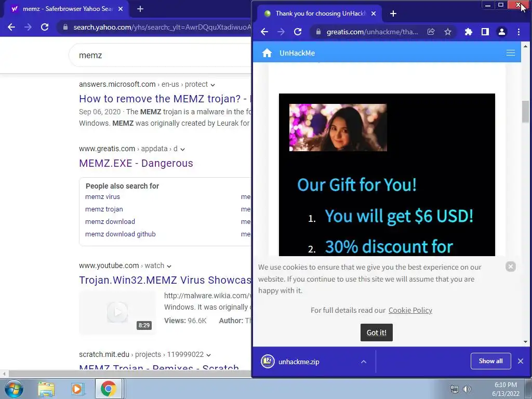Image resolution: width=532 pixels, height=399 pixels.
Task: Select the Thank you for choosing UnHackMe tab
Action: coord(320,14)
